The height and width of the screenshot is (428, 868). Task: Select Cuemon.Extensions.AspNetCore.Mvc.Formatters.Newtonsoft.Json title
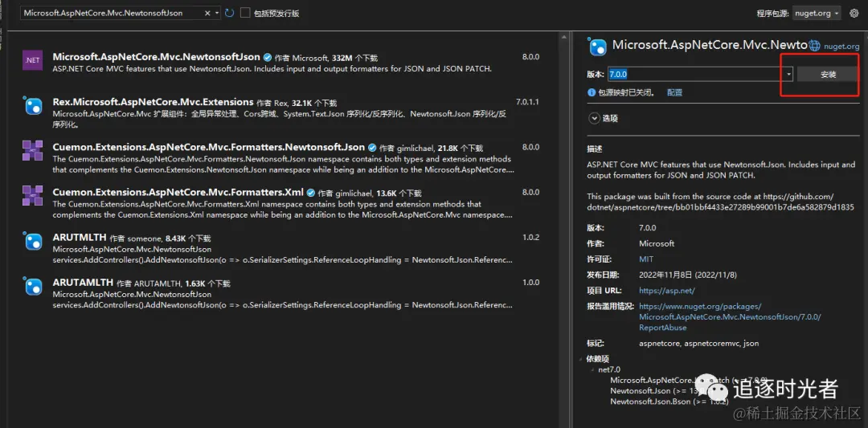tap(209, 147)
